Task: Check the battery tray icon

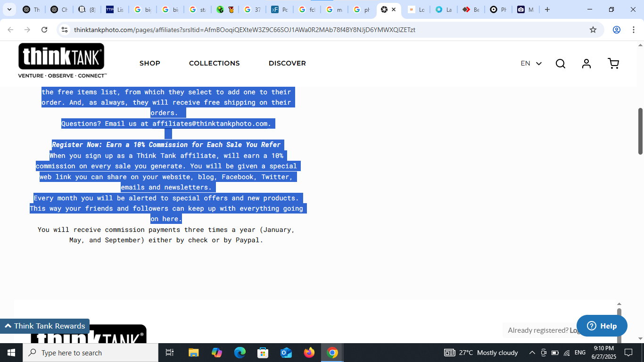Action: tap(555, 353)
